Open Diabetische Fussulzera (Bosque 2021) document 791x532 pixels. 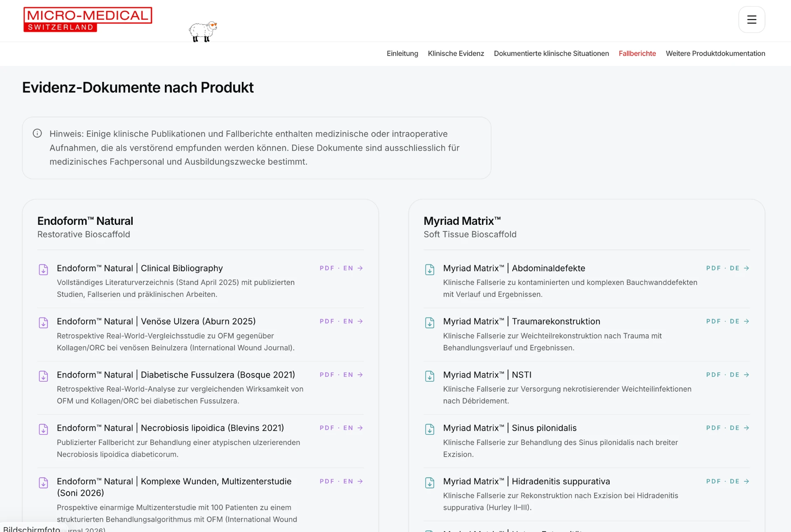coord(176,375)
